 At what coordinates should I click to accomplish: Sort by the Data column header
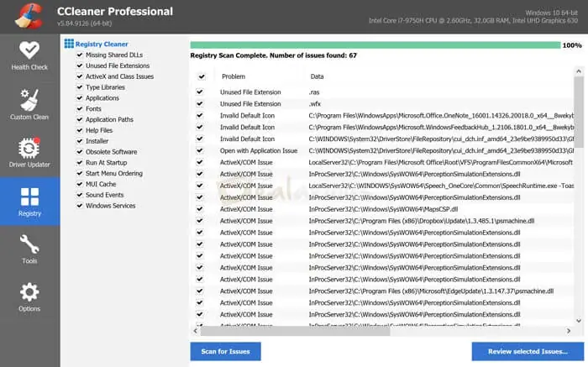pos(317,76)
